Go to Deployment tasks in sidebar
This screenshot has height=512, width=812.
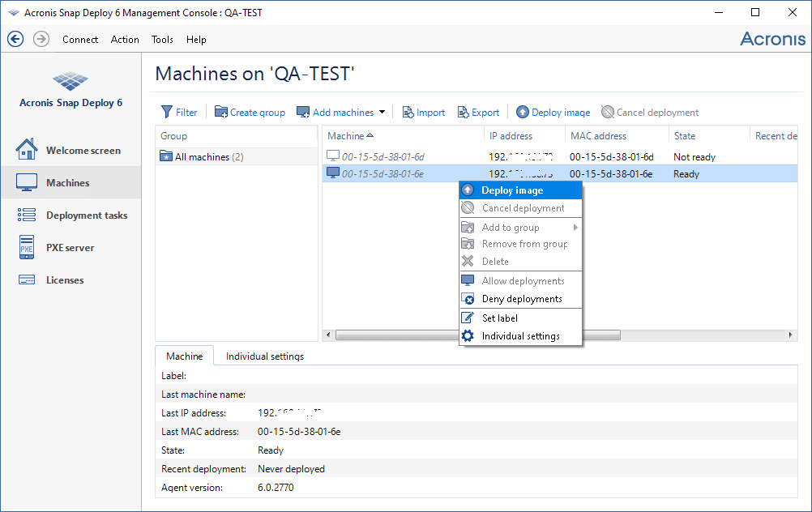coord(86,215)
